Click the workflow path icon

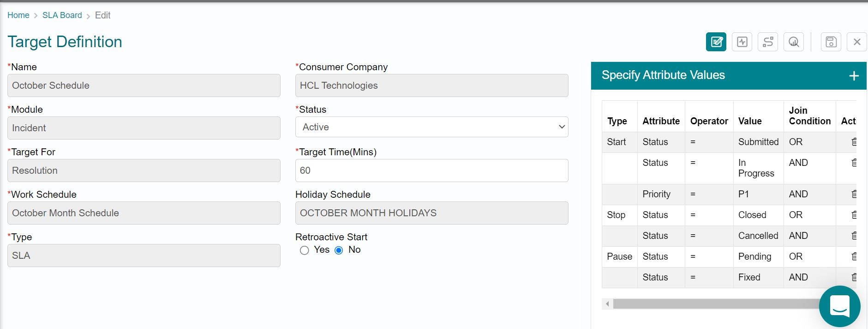pyautogui.click(x=768, y=42)
